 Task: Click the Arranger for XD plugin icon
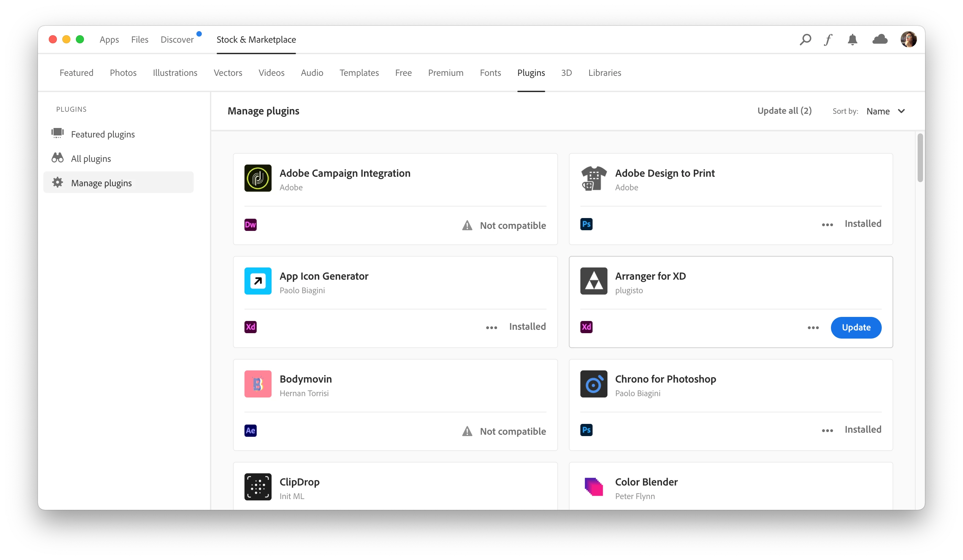click(x=594, y=281)
